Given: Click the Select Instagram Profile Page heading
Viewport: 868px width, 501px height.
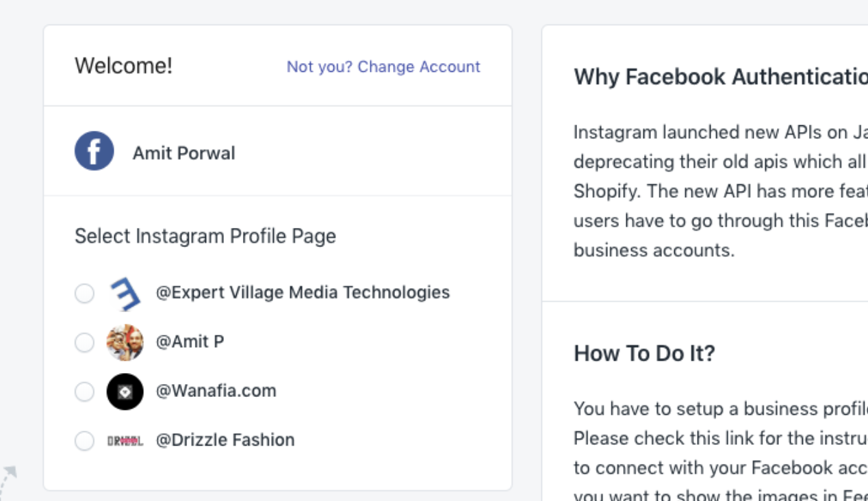Looking at the screenshot, I should 205,236.
